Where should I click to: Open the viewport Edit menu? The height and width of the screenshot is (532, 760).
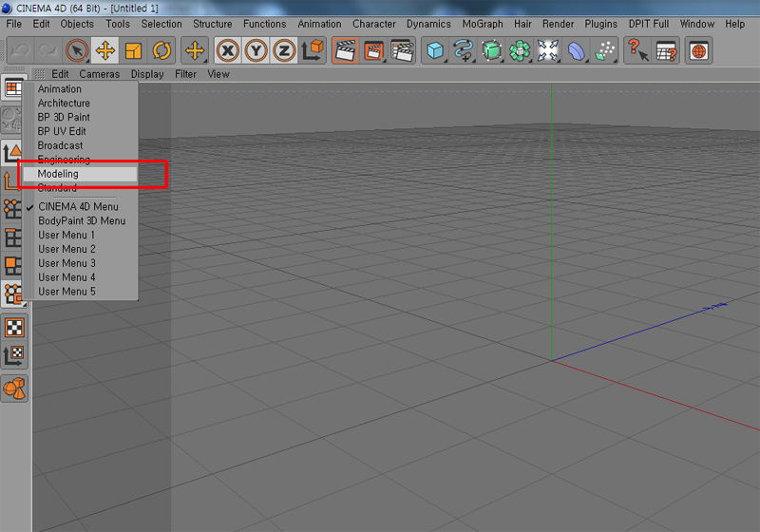(x=60, y=74)
